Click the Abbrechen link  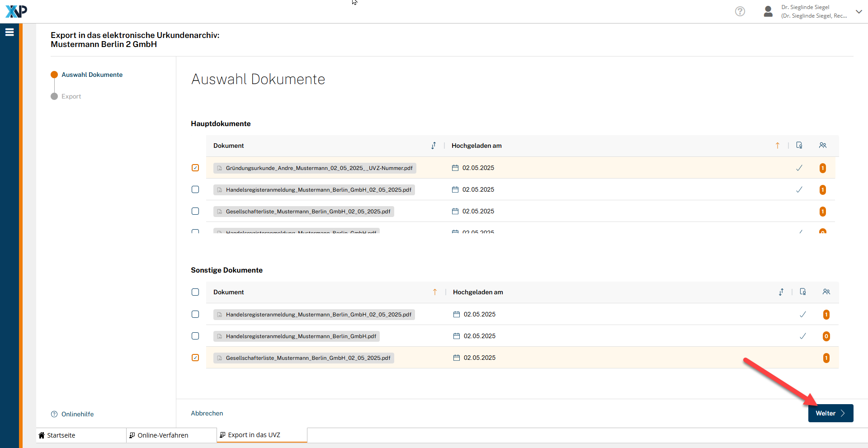pyautogui.click(x=207, y=413)
